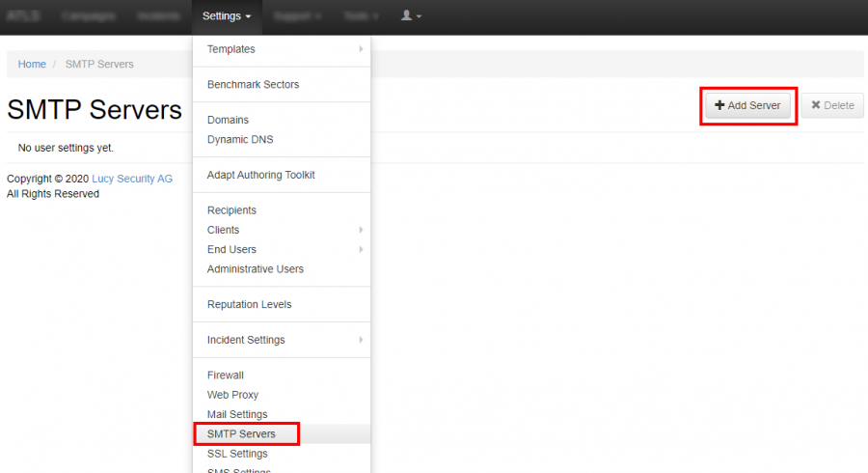Choose Benchmark Sectors menu entry
Image resolution: width=868 pixels, height=473 pixels.
point(253,85)
